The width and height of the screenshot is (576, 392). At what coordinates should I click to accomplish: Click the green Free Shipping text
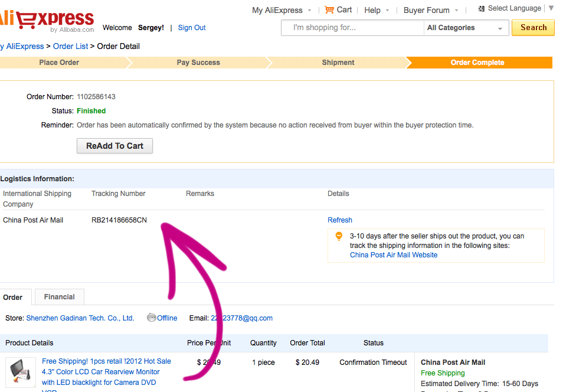tap(443, 373)
